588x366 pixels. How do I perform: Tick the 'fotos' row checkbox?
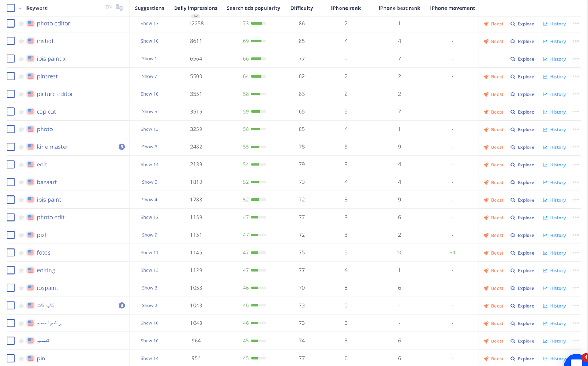point(11,253)
